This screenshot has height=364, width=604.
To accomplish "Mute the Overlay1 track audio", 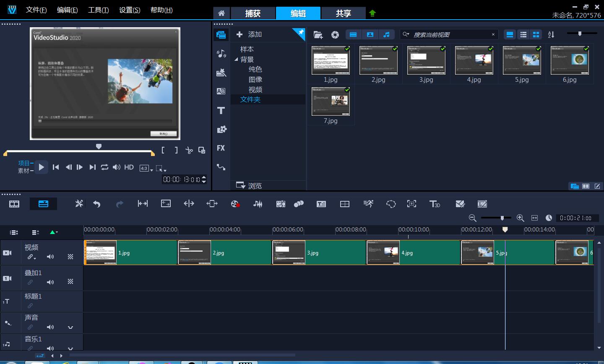I will [50, 282].
